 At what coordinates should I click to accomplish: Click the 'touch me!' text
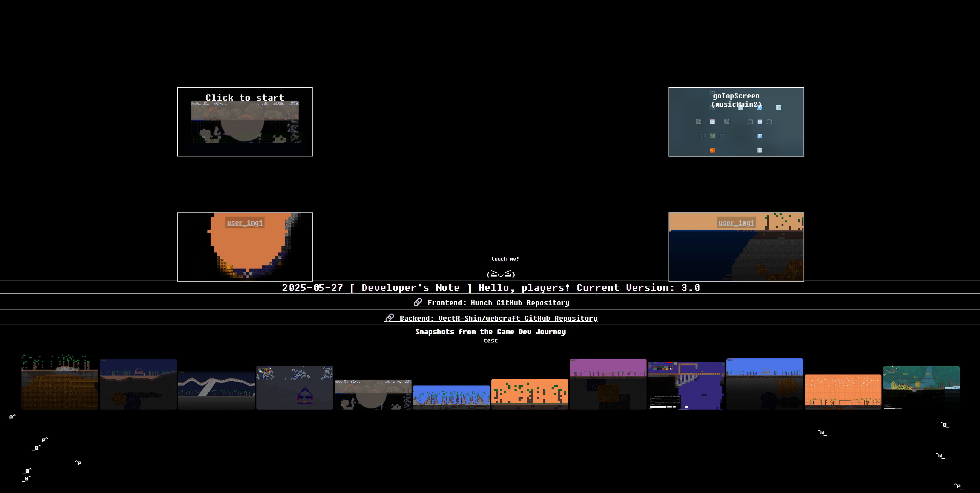(x=505, y=259)
